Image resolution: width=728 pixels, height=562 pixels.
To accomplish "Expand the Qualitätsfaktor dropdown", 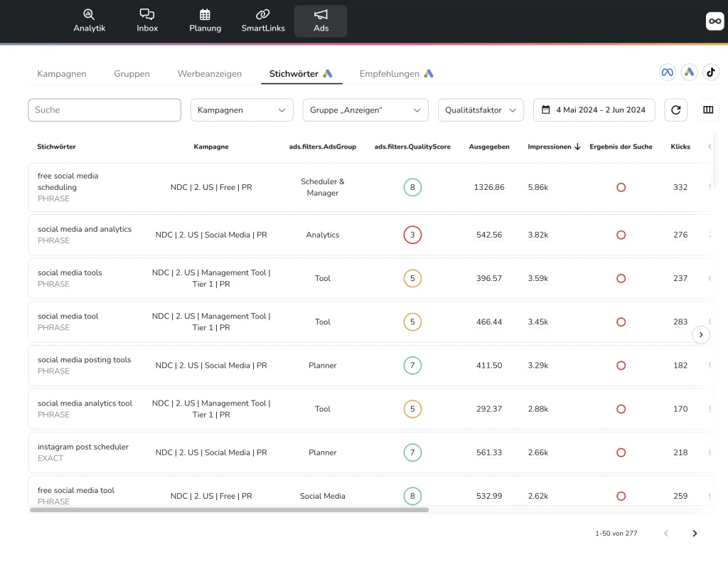I will coord(481,110).
